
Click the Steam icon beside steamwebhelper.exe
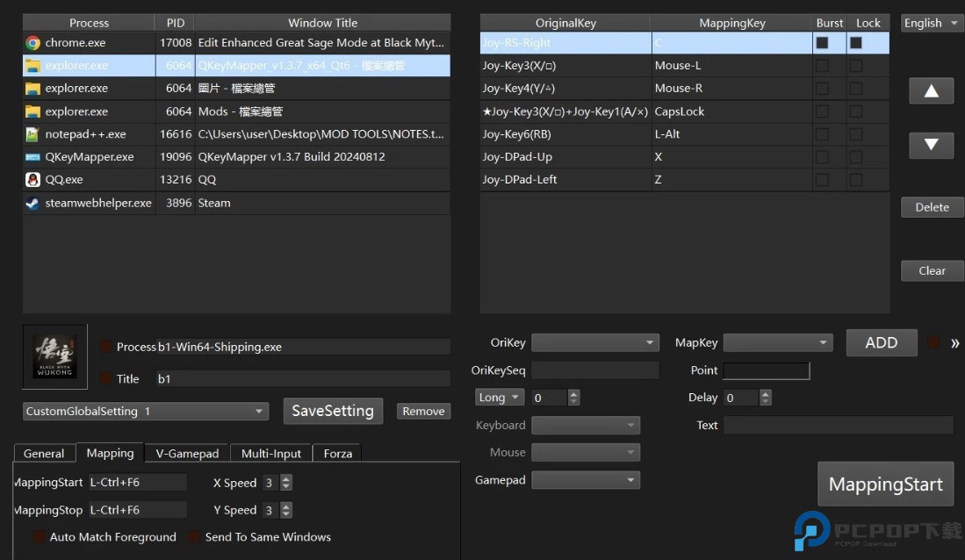click(x=32, y=203)
